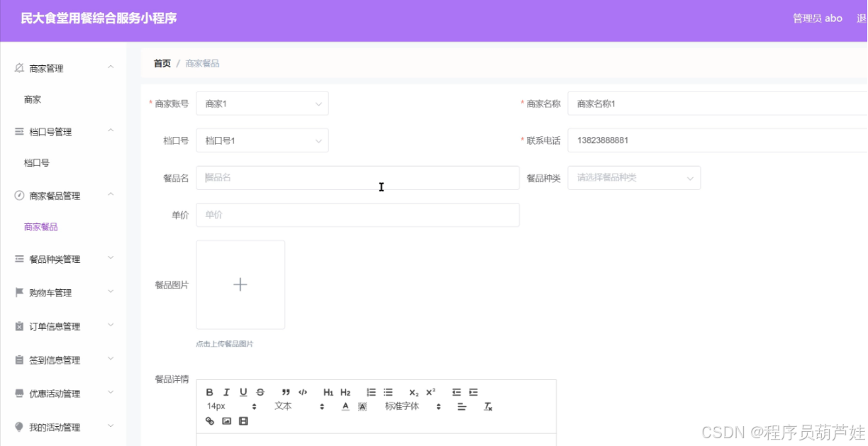Open the text background color picker
This screenshot has height=446, width=868.
pyautogui.click(x=362, y=407)
